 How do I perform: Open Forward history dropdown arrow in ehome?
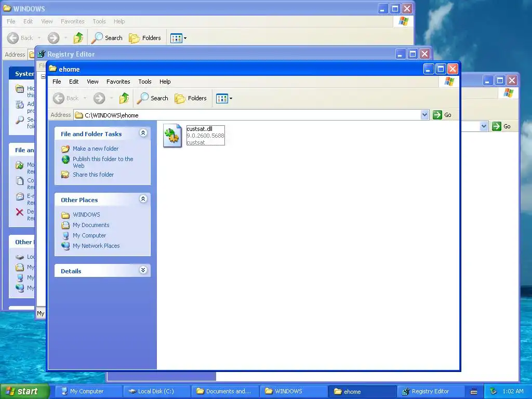111,98
